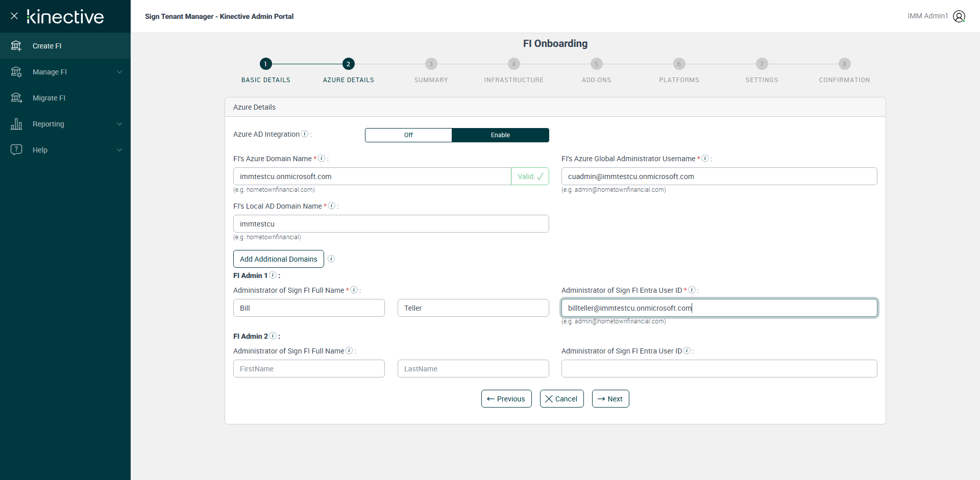This screenshot has height=480, width=980.
Task: Expand the Manage FI menu chevron
Action: 119,72
